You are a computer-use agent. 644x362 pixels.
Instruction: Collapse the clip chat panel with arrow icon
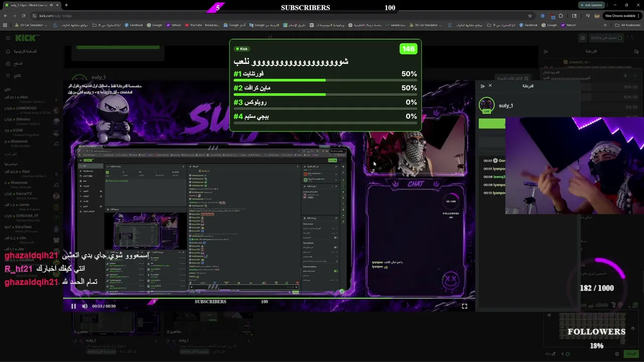coord(482,86)
